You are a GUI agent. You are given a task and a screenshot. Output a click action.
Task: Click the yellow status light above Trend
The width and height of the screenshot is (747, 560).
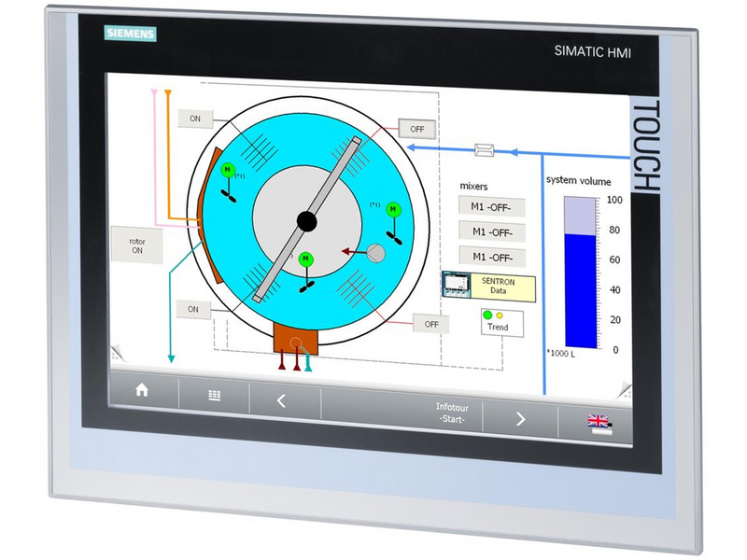[x=500, y=315]
